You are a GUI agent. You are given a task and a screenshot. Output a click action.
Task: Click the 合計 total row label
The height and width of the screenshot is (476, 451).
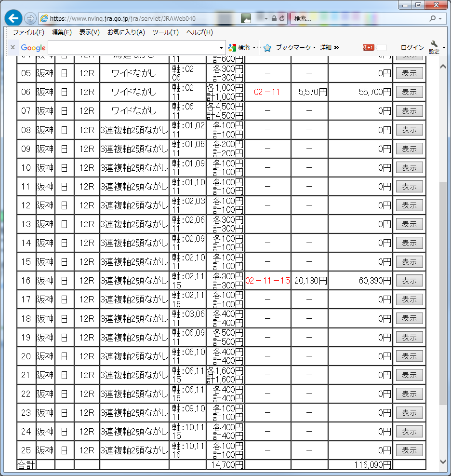click(27, 465)
